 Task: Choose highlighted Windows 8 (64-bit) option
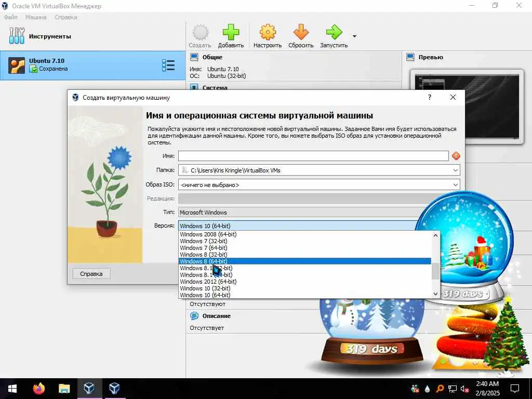click(304, 261)
